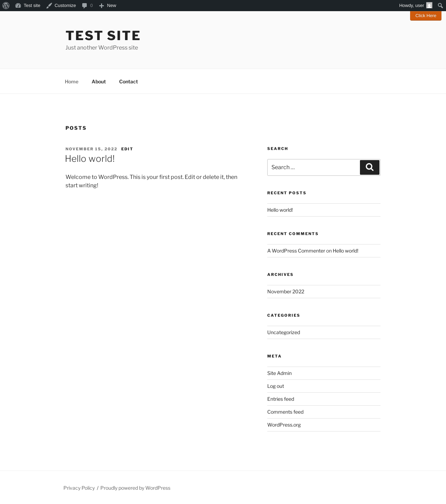Open the Hello world! post title
Screen dimensions: 446x504
pyautogui.click(x=90, y=159)
